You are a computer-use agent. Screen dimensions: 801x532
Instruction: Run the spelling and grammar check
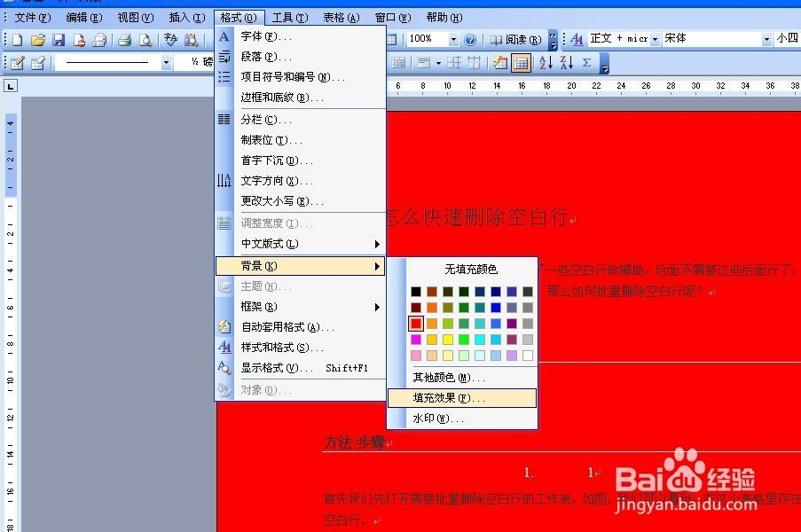[x=169, y=39]
